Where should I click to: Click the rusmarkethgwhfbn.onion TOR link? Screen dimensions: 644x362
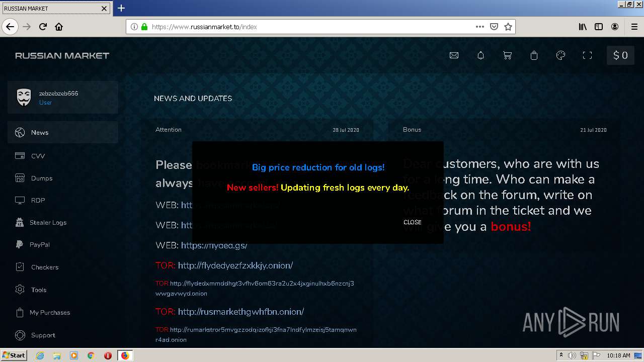click(x=240, y=312)
